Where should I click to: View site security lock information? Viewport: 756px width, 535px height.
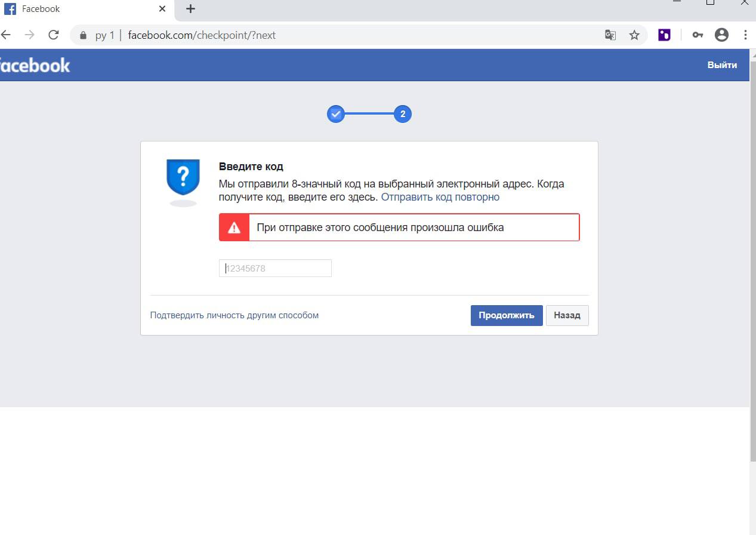point(83,35)
